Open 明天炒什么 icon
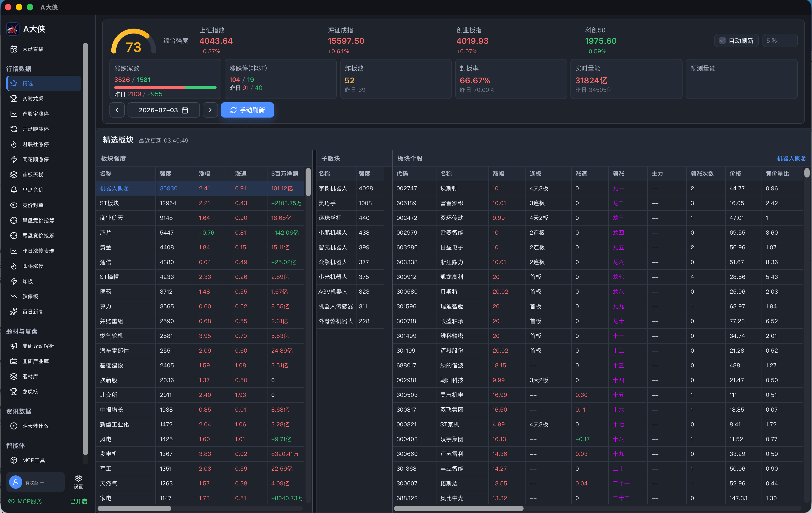 point(14,426)
